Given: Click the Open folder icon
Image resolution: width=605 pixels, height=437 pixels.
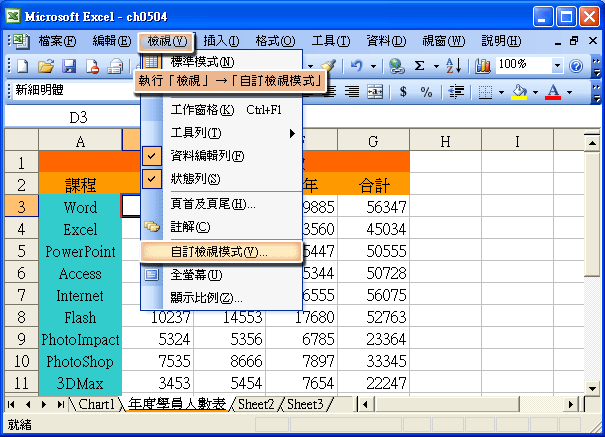Looking at the screenshot, I should pos(45,65).
